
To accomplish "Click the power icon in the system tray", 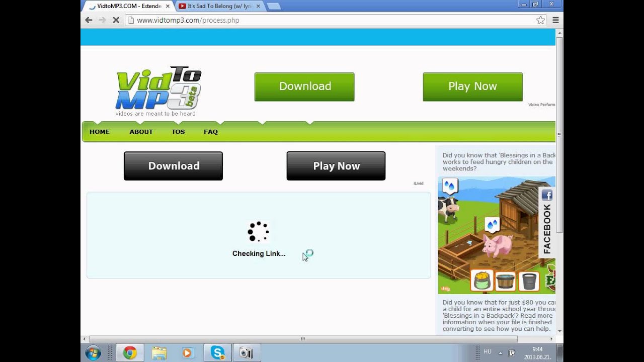I will pyautogui.click(x=512, y=353).
